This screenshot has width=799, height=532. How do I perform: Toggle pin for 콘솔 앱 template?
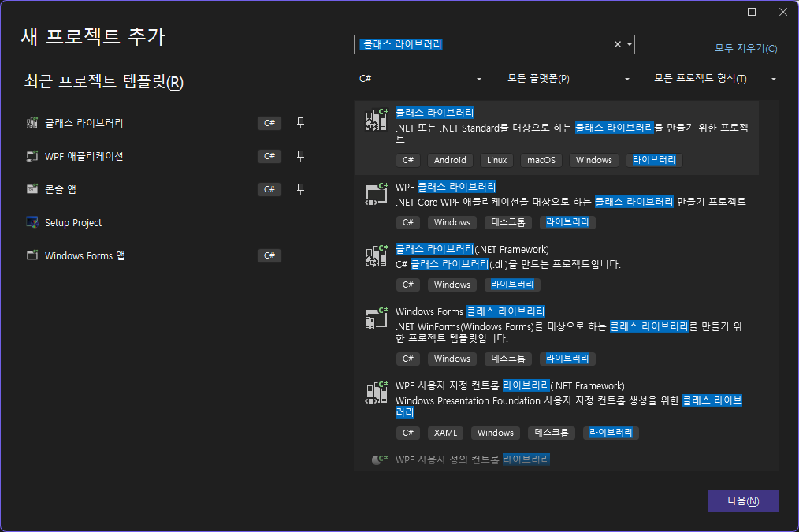pos(300,189)
